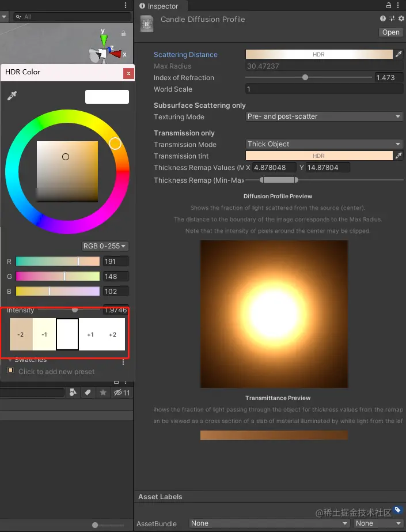Click red X axis of scene gizmo

click(116, 54)
